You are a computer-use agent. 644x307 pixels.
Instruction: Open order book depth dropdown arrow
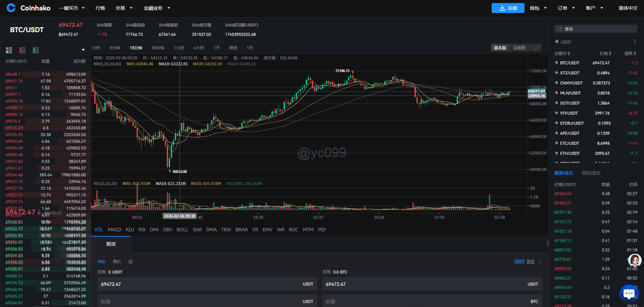click(83, 50)
